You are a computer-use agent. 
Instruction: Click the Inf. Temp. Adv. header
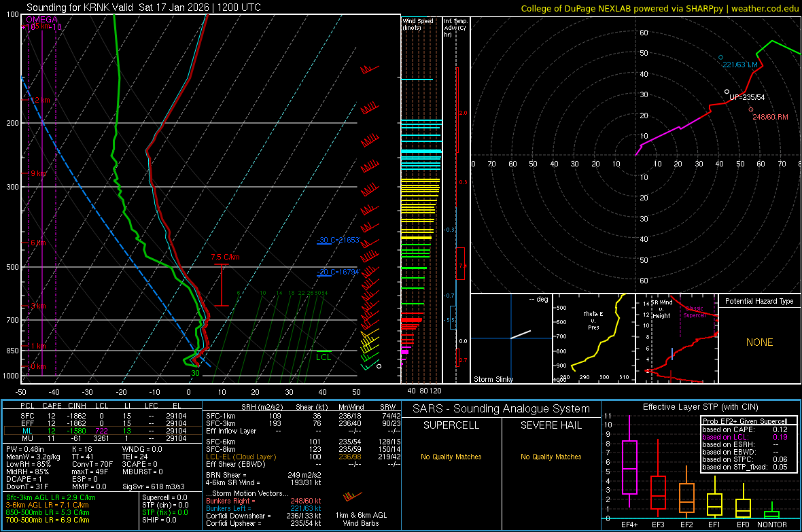[x=455, y=28]
